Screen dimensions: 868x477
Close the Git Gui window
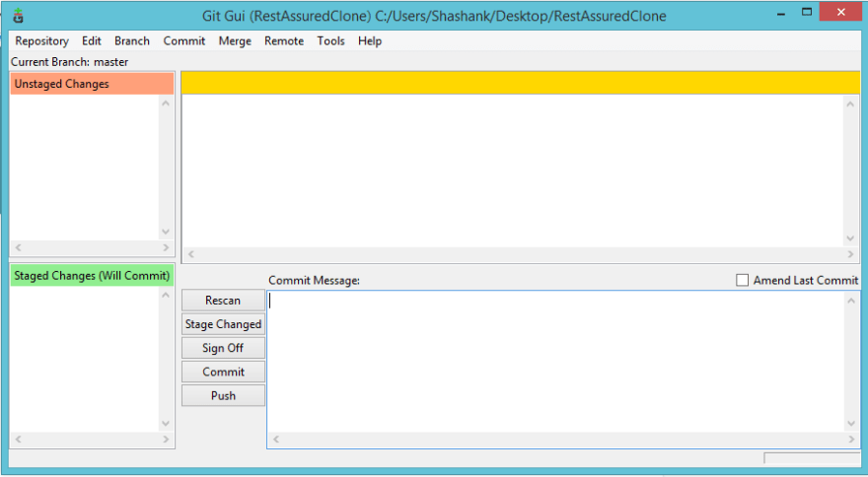tap(840, 12)
